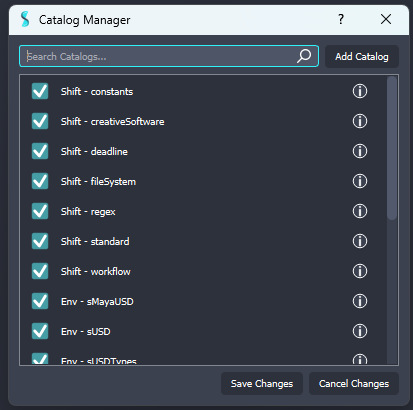Select the 'Shift - constants' label
The height and width of the screenshot is (410, 413).
click(x=97, y=91)
